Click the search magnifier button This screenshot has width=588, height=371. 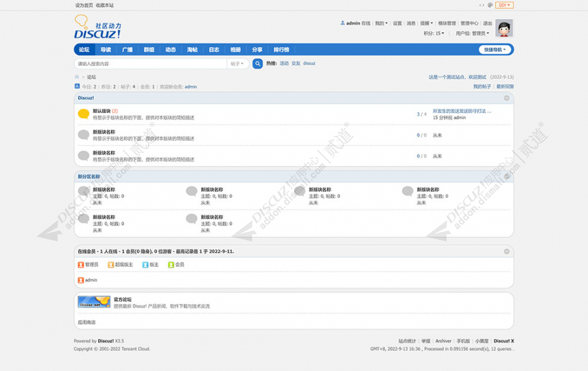pos(258,64)
